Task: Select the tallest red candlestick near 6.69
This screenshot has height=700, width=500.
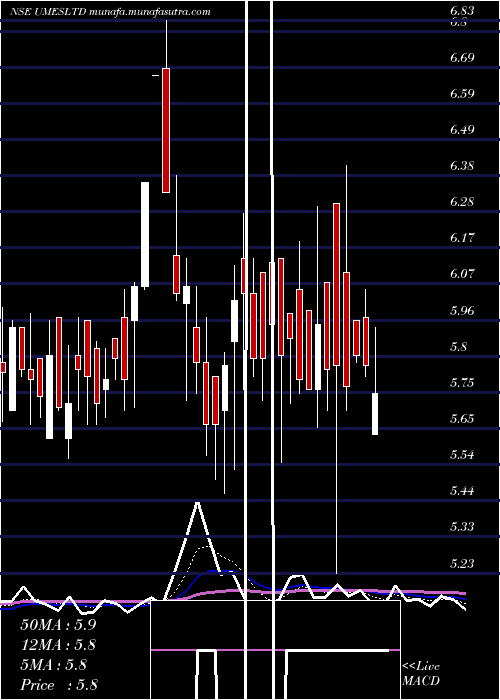Action: click(166, 130)
